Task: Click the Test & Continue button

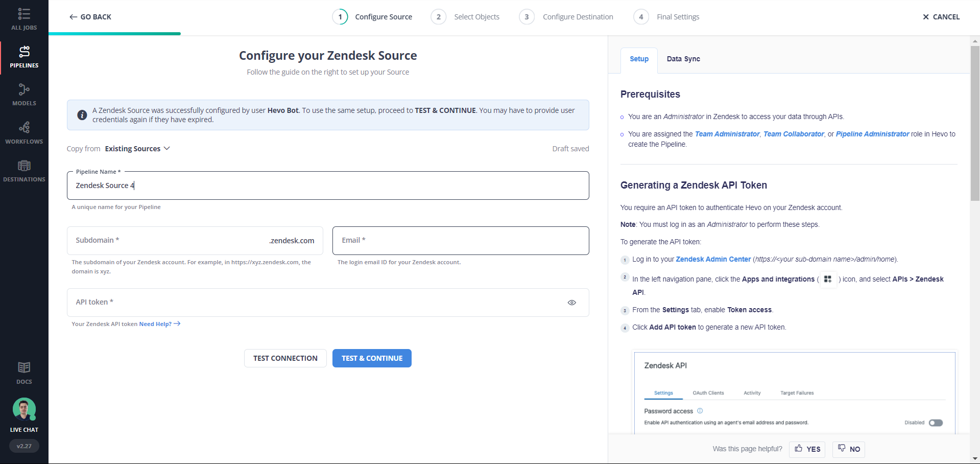Action: 372,358
